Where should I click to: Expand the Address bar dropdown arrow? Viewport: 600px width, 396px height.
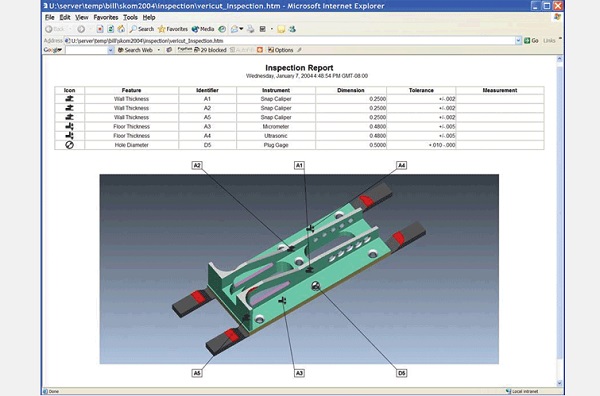tap(518, 41)
